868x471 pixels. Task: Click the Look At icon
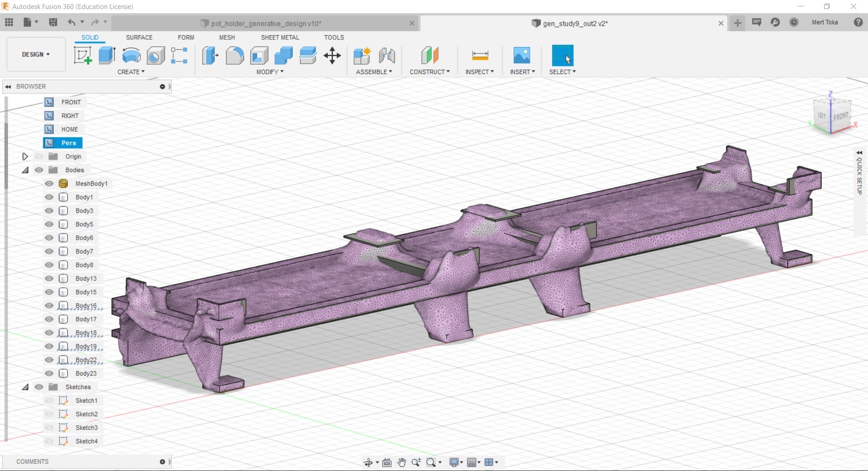pos(387,462)
